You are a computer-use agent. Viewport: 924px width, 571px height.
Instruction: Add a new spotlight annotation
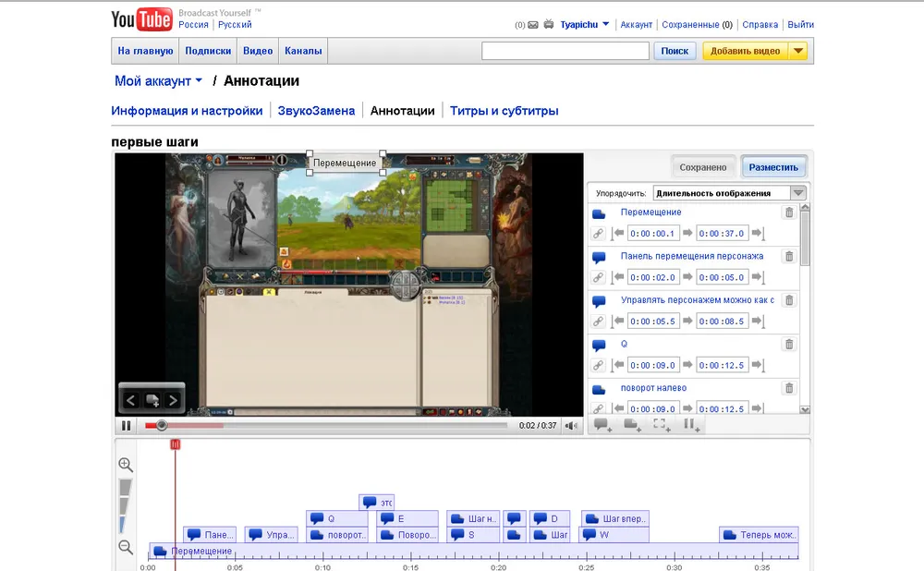click(662, 425)
